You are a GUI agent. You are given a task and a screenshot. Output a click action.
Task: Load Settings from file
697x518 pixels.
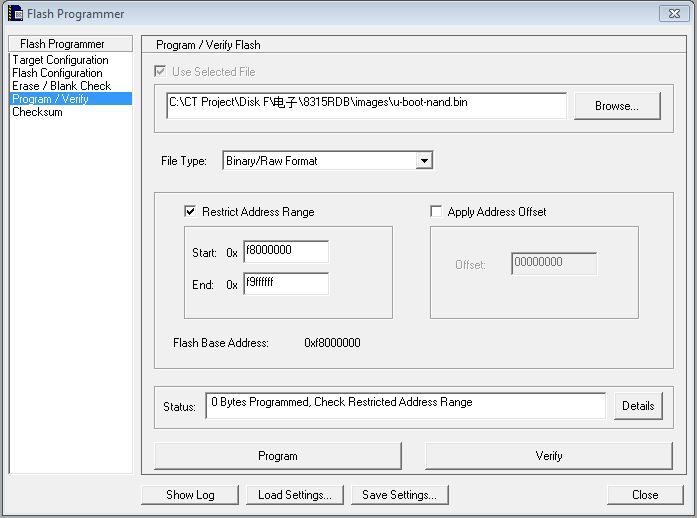click(295, 495)
